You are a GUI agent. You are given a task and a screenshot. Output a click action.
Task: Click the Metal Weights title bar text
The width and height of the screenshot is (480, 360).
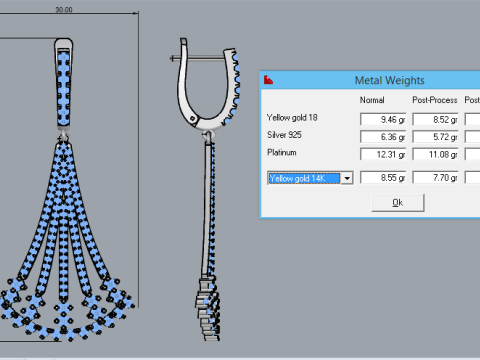tap(389, 80)
